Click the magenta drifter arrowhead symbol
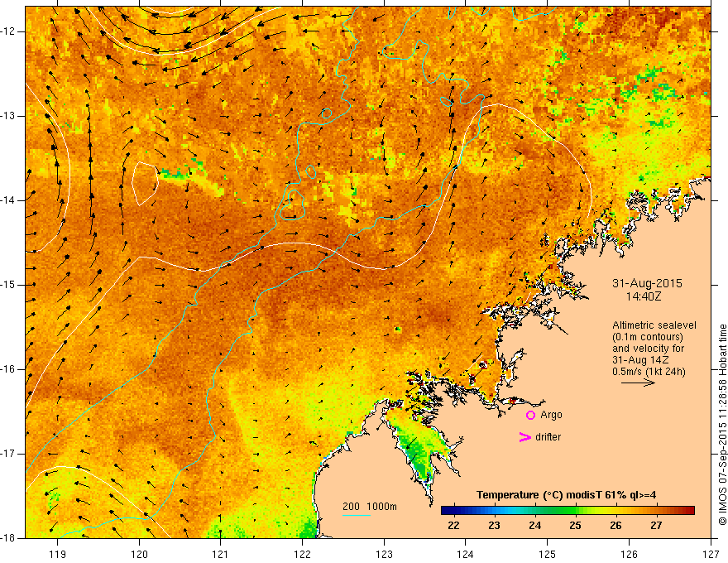 tap(525, 437)
